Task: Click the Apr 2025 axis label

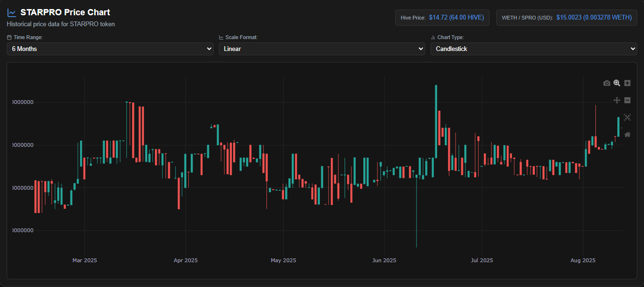Action: click(x=185, y=260)
